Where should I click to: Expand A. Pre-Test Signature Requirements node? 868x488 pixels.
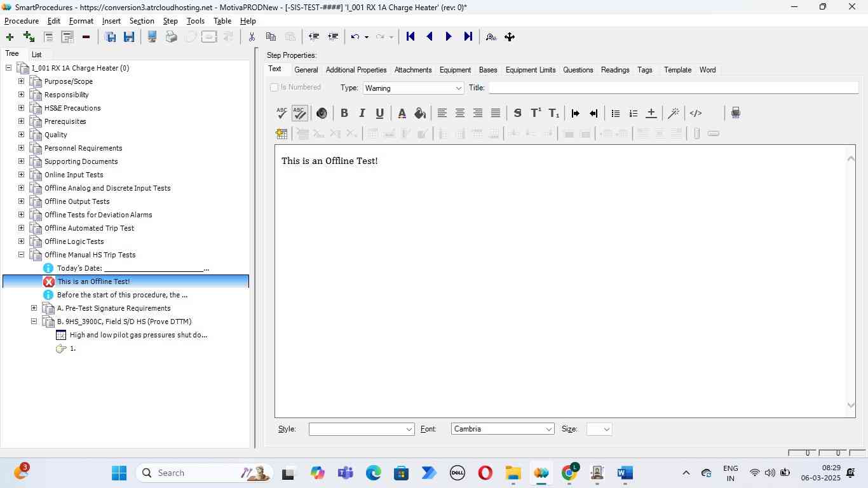34,308
